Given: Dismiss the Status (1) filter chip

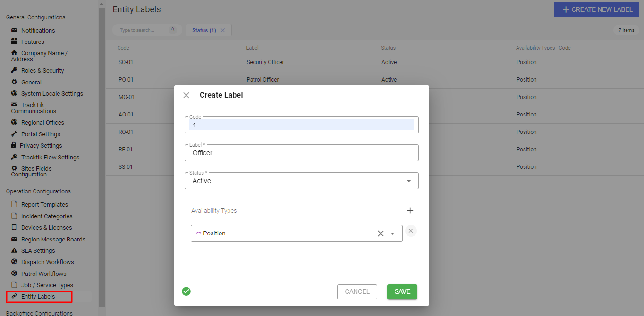Looking at the screenshot, I should [223, 30].
